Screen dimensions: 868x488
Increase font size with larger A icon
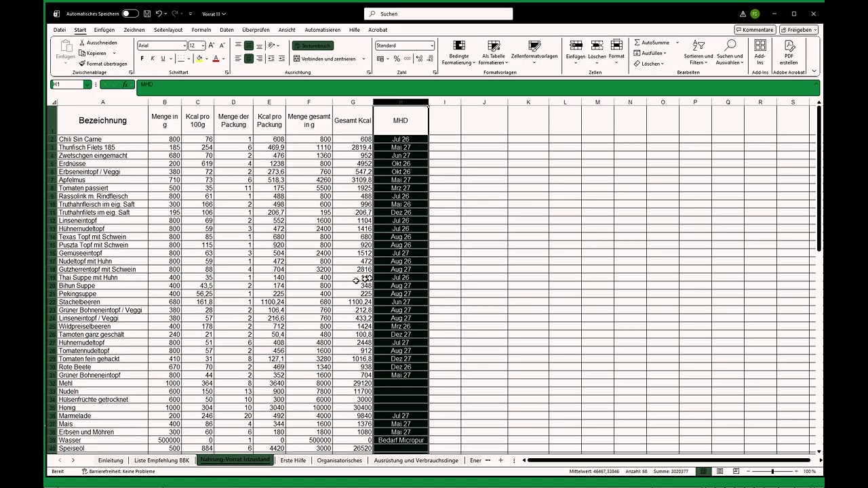[212, 45]
